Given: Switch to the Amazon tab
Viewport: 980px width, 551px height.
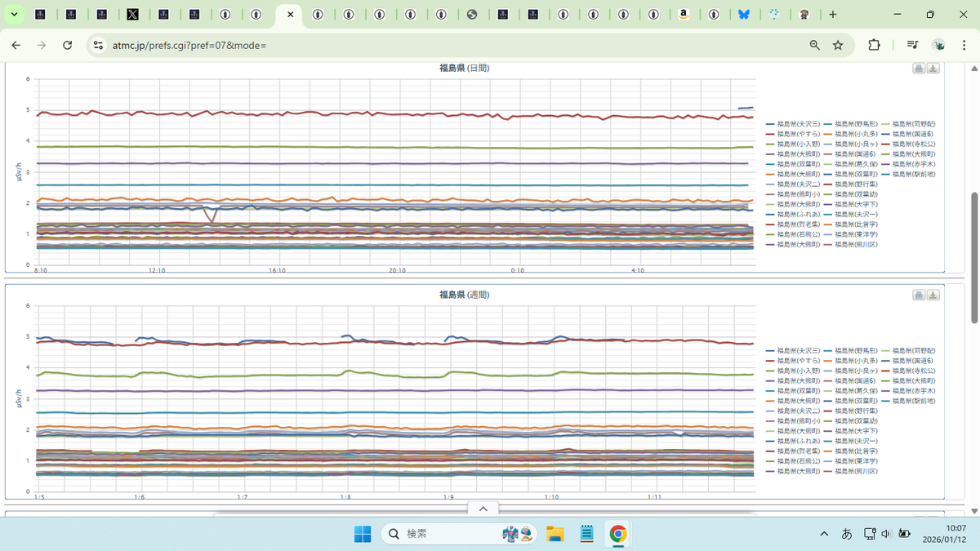Looking at the screenshot, I should 684,15.
